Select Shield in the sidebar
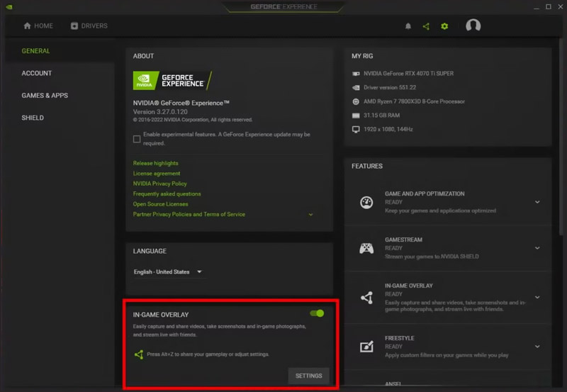 click(x=33, y=118)
